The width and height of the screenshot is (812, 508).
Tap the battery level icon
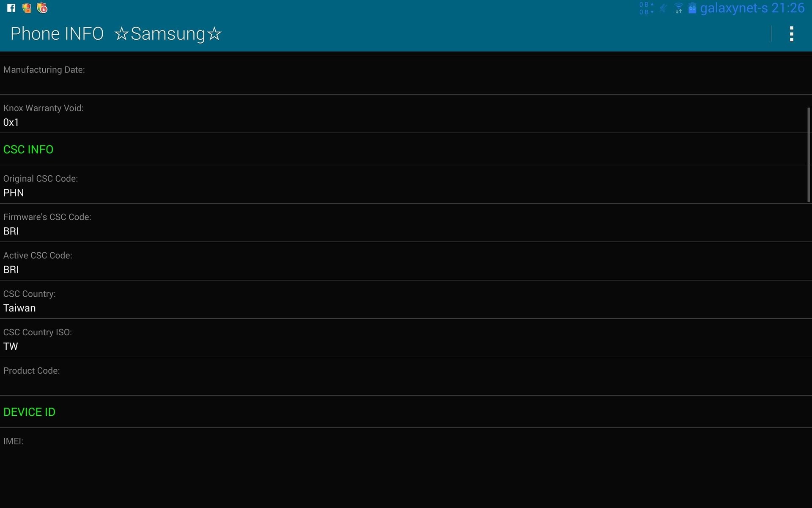(x=692, y=8)
